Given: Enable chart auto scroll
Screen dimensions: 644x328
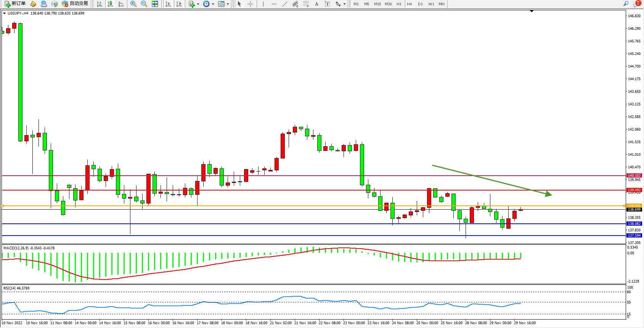Looking at the screenshot, I should 168,4.
